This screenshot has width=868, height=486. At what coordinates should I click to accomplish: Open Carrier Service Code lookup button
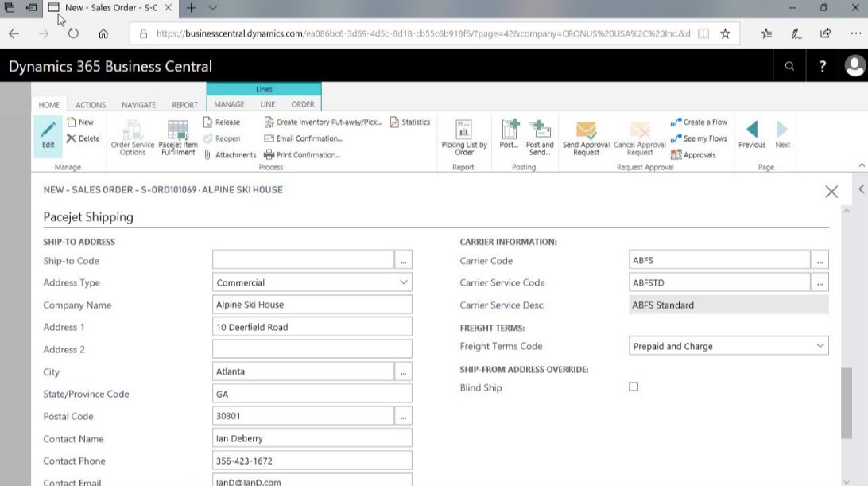click(820, 282)
